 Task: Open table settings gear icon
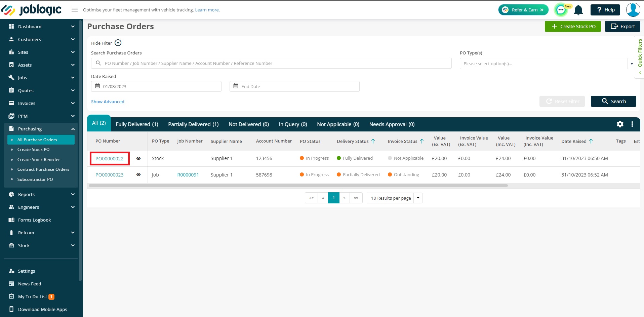pos(620,124)
